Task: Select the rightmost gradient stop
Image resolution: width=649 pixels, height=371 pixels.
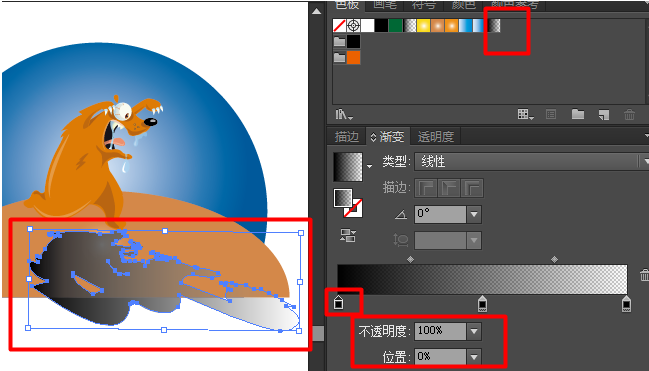Action: [626, 304]
